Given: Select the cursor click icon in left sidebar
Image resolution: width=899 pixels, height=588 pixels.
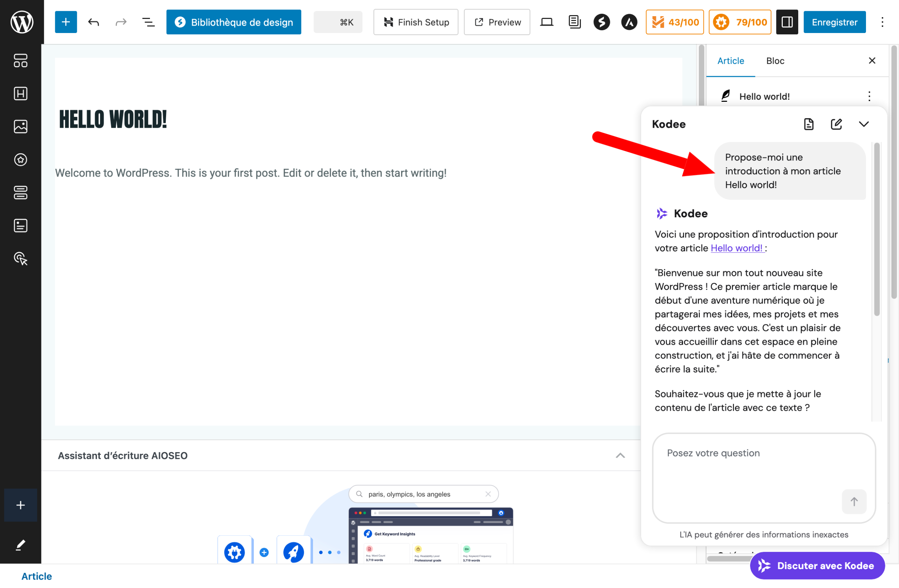Looking at the screenshot, I should pos(20,259).
